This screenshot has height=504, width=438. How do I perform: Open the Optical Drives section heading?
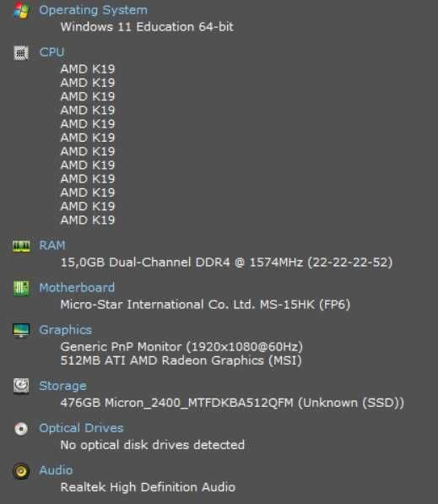(81, 428)
